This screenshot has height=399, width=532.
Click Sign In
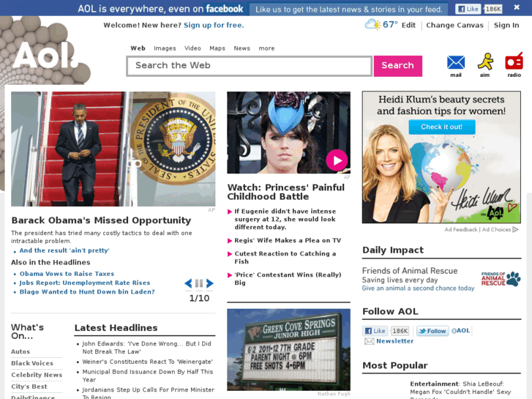[x=506, y=25]
